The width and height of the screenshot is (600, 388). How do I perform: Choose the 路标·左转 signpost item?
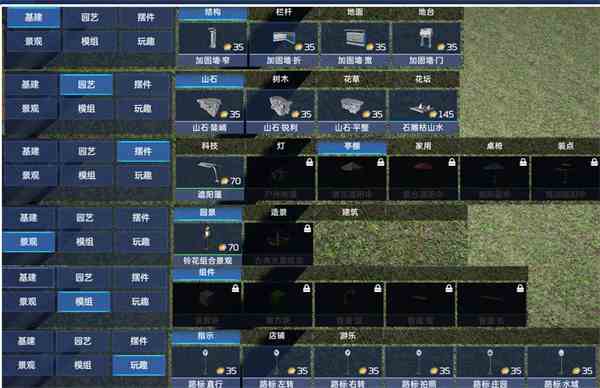coord(277,367)
